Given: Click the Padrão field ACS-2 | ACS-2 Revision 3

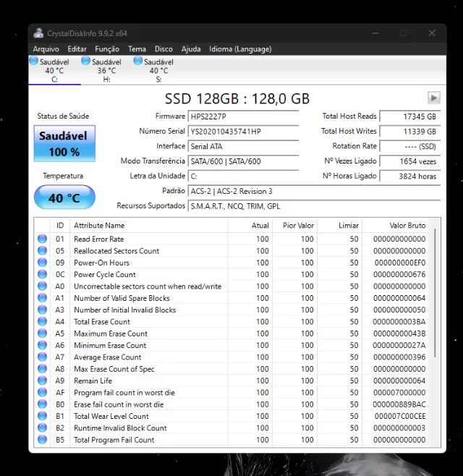Looking at the screenshot, I should click(x=314, y=191).
